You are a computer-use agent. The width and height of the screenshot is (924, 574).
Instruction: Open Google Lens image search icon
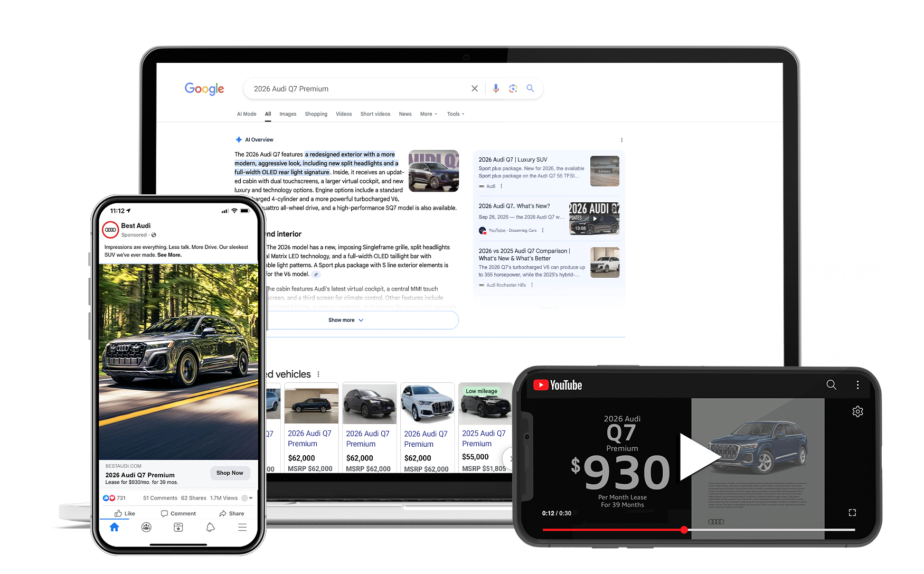click(513, 89)
